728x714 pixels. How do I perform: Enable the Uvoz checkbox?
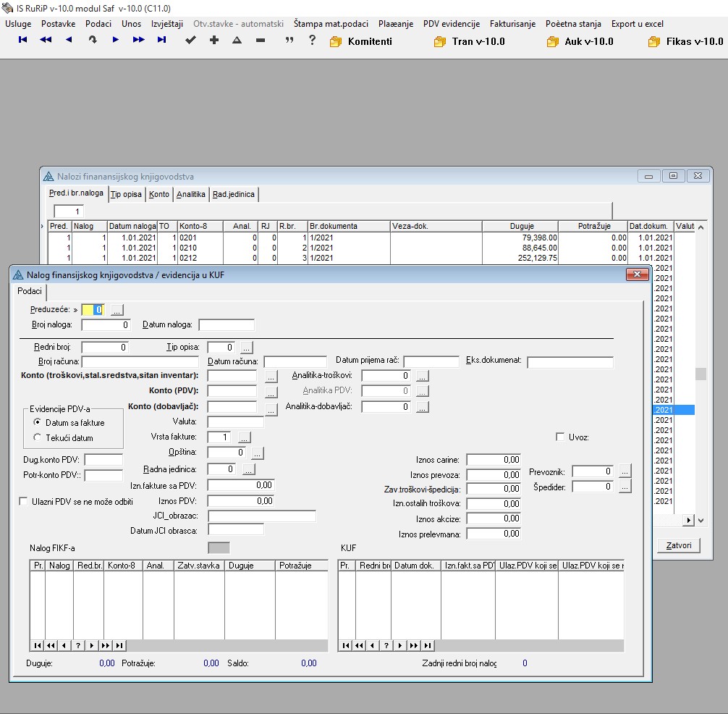coord(560,437)
